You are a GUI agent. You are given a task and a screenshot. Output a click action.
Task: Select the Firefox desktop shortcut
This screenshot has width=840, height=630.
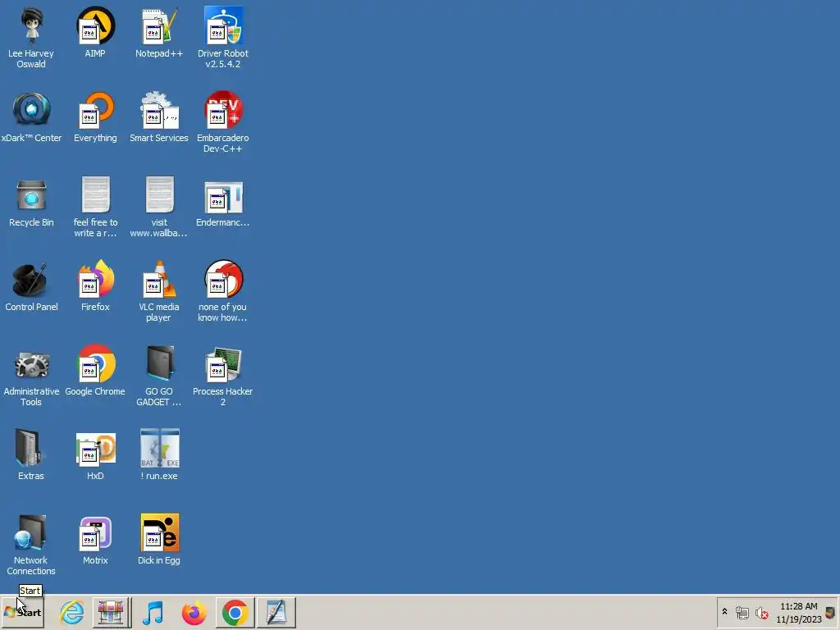[x=95, y=286]
